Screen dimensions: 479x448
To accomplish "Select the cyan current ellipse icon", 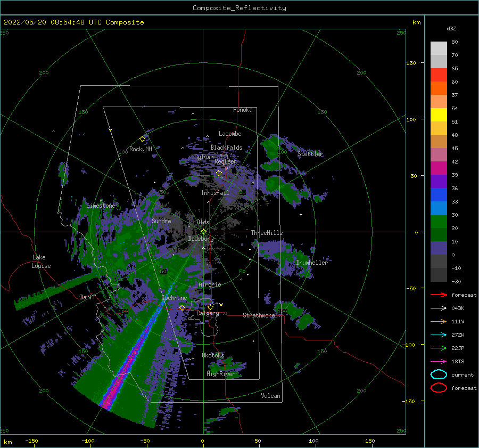I will point(439,374).
